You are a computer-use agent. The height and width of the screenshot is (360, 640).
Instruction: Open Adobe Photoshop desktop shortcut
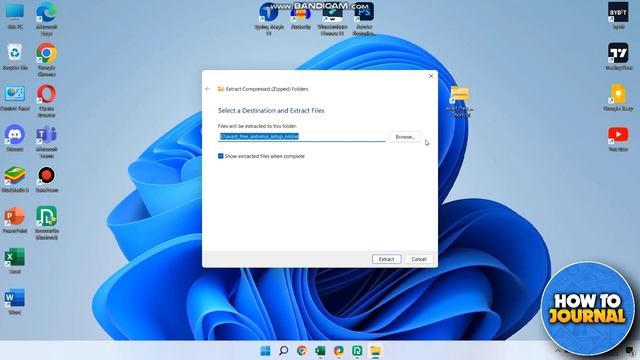click(364, 19)
